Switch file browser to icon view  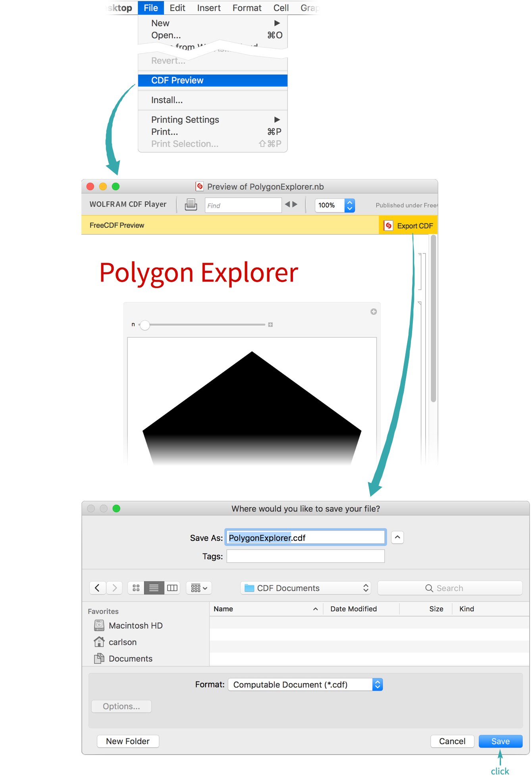[136, 588]
